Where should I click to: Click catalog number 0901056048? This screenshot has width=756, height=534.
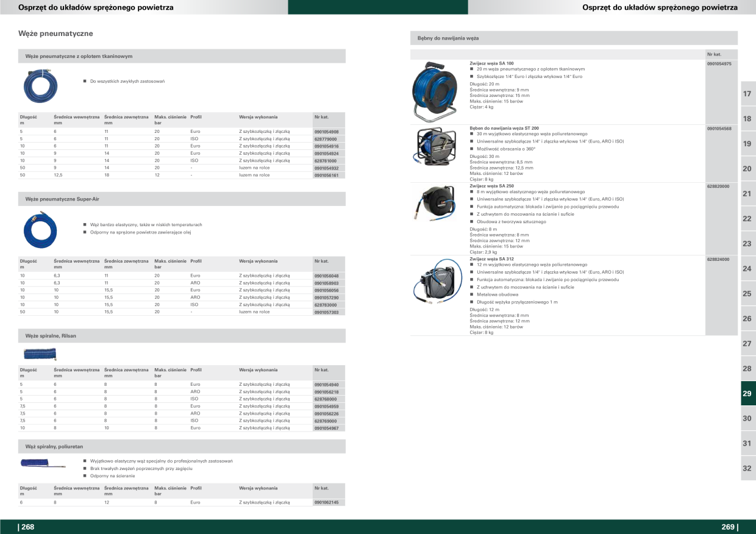coord(326,276)
